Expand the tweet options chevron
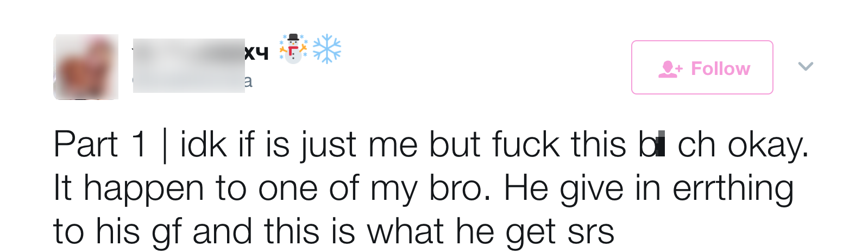The width and height of the screenshot is (868, 252). 806,66
